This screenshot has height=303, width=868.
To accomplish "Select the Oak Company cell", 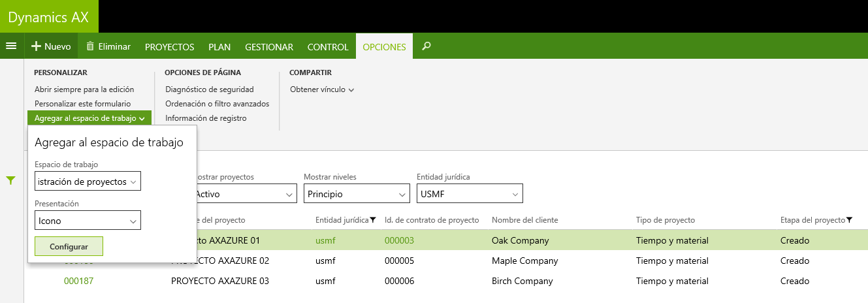I will tap(521, 240).
